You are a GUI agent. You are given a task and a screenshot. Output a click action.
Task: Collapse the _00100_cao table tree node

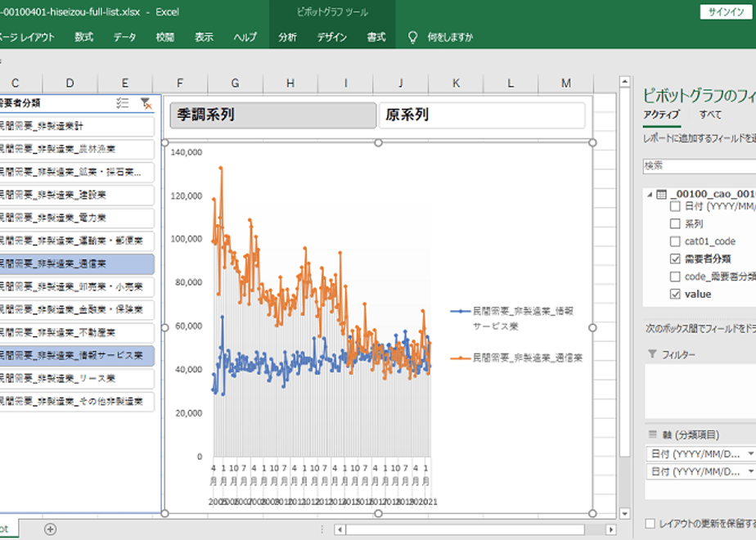pos(650,194)
